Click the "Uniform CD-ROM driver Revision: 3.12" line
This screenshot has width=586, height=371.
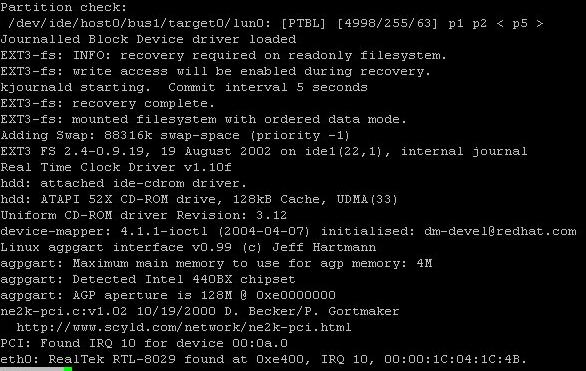(144, 215)
